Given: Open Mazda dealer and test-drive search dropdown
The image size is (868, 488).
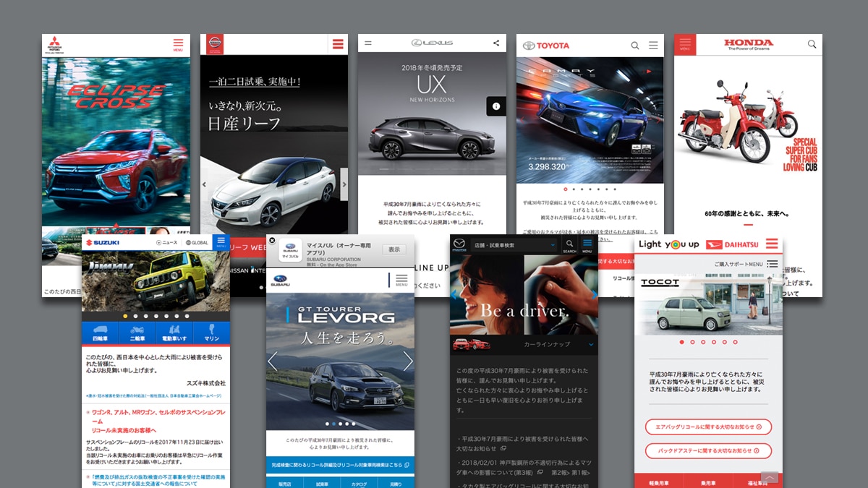Looking at the screenshot, I should coord(514,245).
